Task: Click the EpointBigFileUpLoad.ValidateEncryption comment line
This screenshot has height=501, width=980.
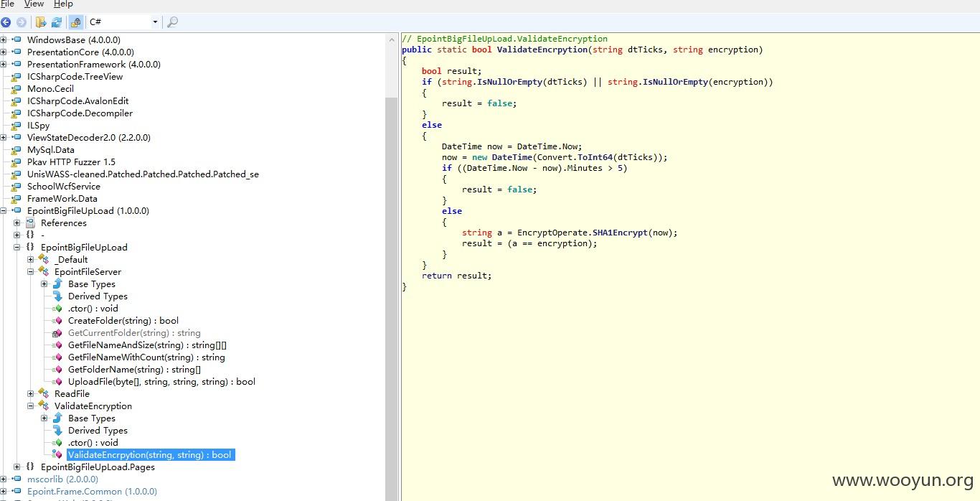Action: pos(504,39)
